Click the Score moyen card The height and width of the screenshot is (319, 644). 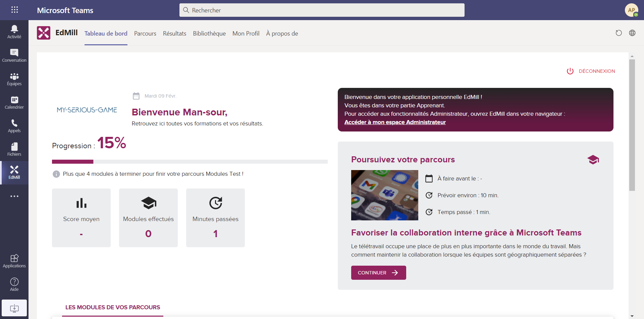click(81, 218)
